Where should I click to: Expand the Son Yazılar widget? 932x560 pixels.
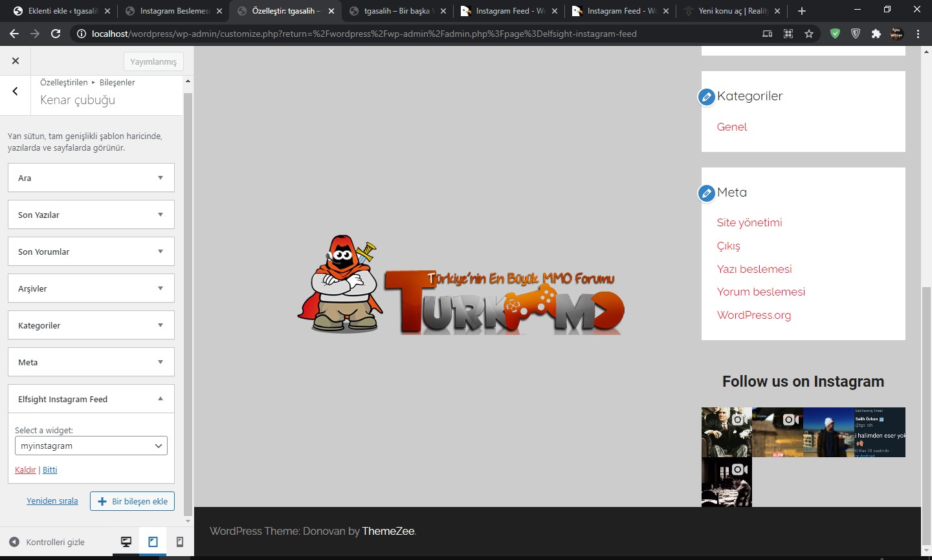pyautogui.click(x=91, y=215)
